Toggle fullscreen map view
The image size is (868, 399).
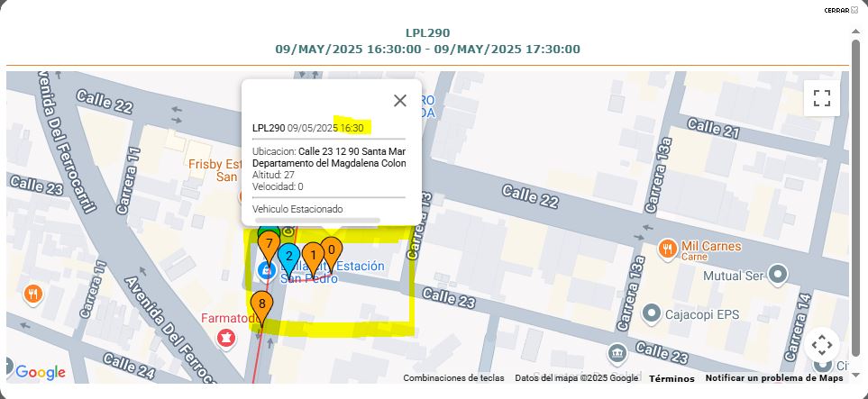pos(821,98)
